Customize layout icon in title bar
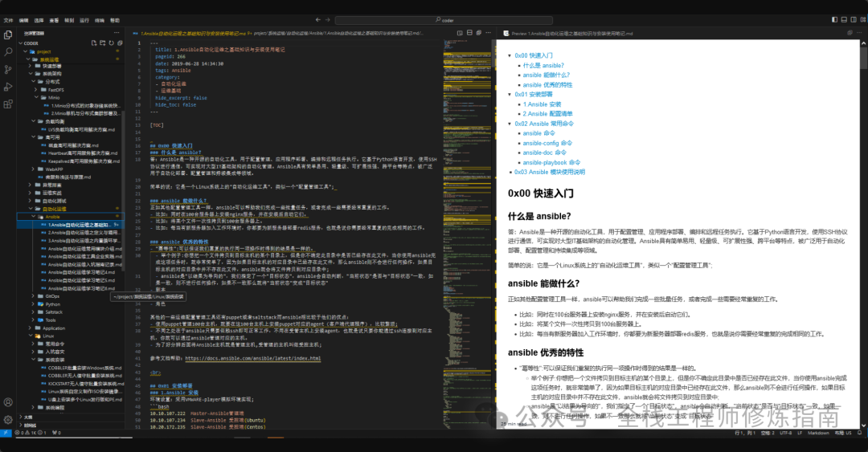 pos(863,20)
